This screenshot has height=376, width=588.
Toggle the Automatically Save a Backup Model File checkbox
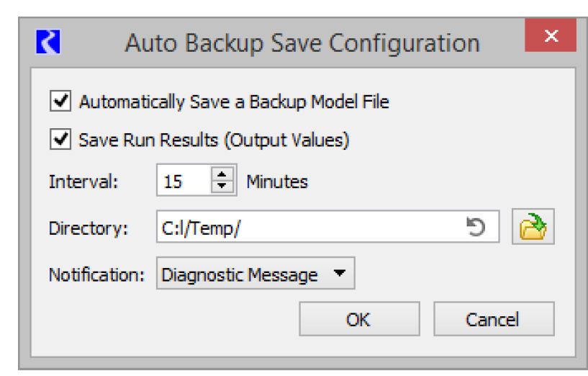(x=60, y=102)
